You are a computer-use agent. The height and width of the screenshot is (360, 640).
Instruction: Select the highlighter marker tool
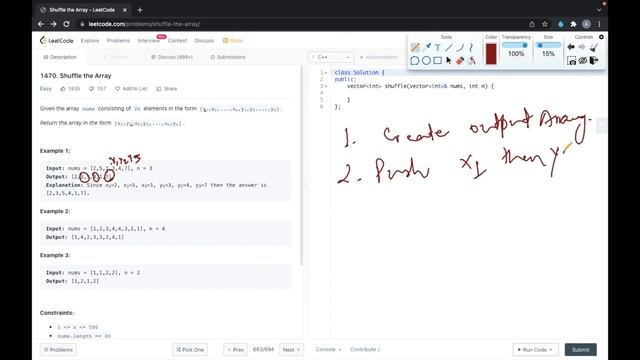[x=427, y=48]
